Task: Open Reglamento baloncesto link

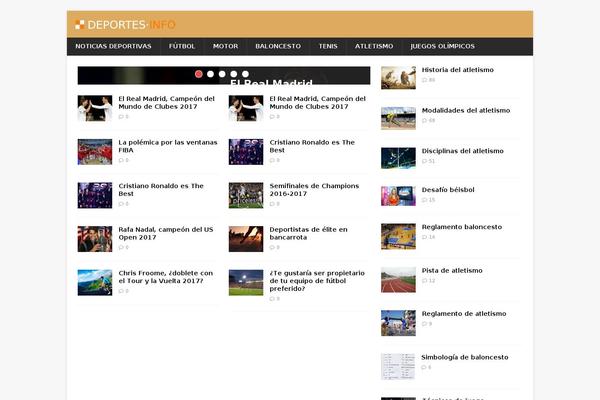Action: point(462,227)
